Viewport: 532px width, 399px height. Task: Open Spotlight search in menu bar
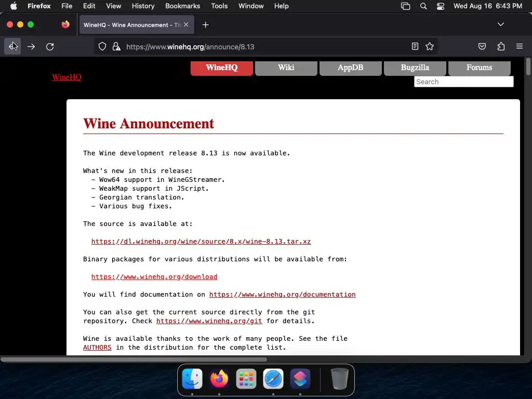click(423, 6)
